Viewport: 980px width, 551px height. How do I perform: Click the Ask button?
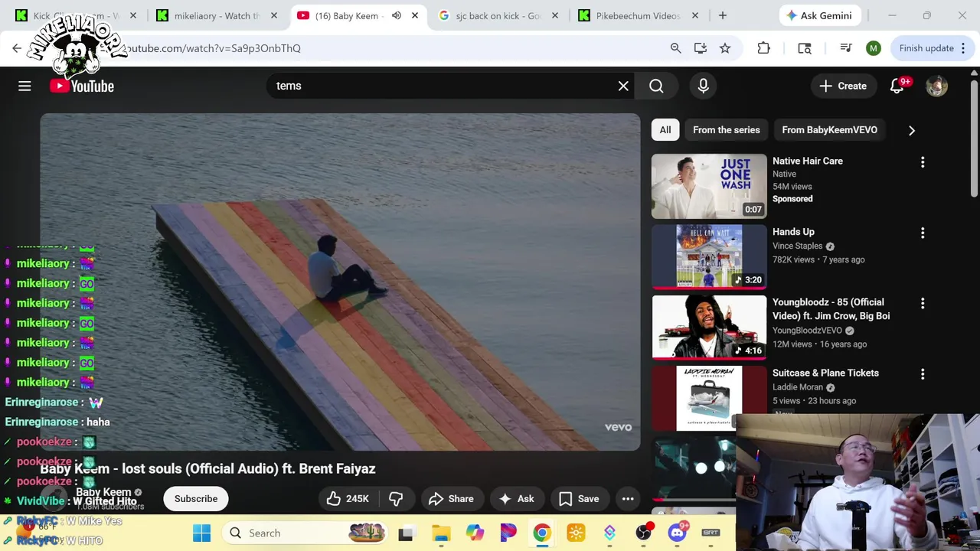point(517,498)
